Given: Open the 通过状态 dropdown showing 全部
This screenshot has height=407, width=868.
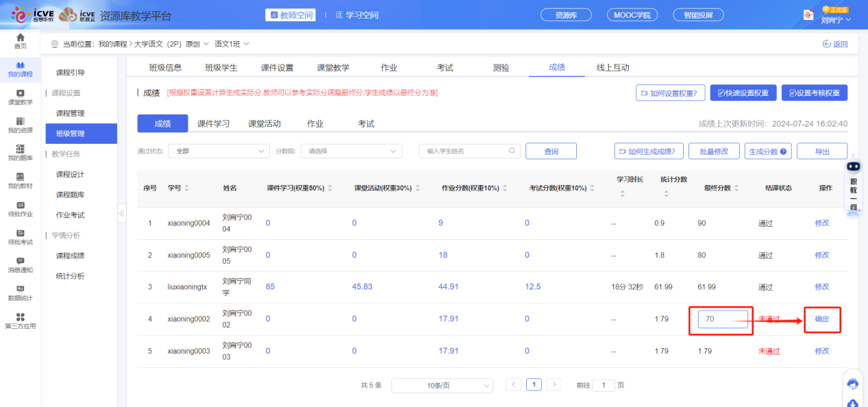Looking at the screenshot, I should 219,151.
